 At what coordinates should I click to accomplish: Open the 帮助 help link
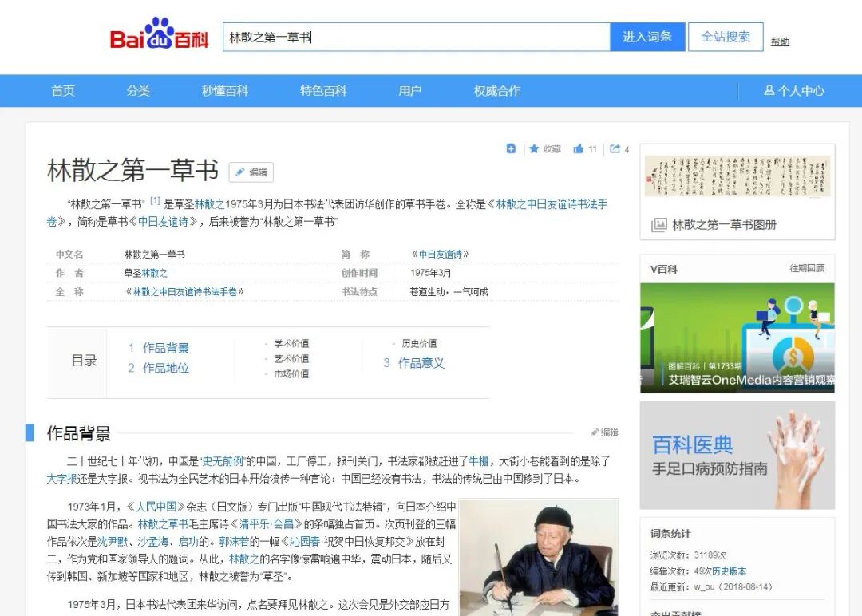pos(780,41)
